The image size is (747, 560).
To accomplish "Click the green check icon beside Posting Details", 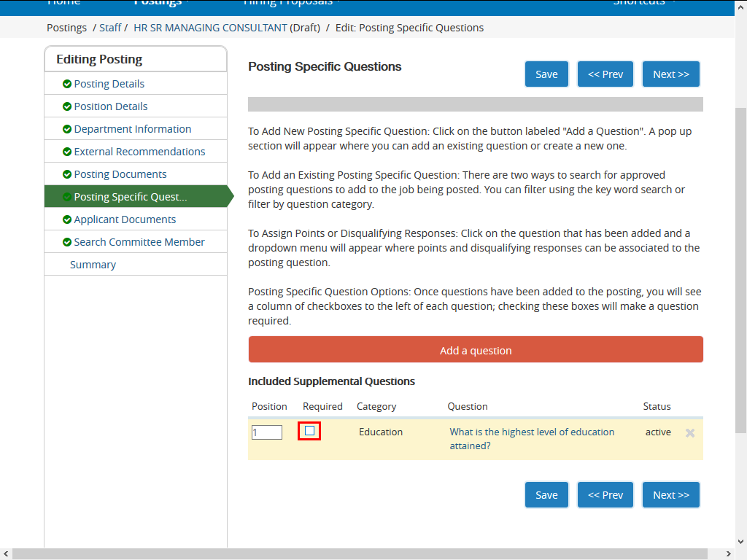I will pyautogui.click(x=67, y=84).
